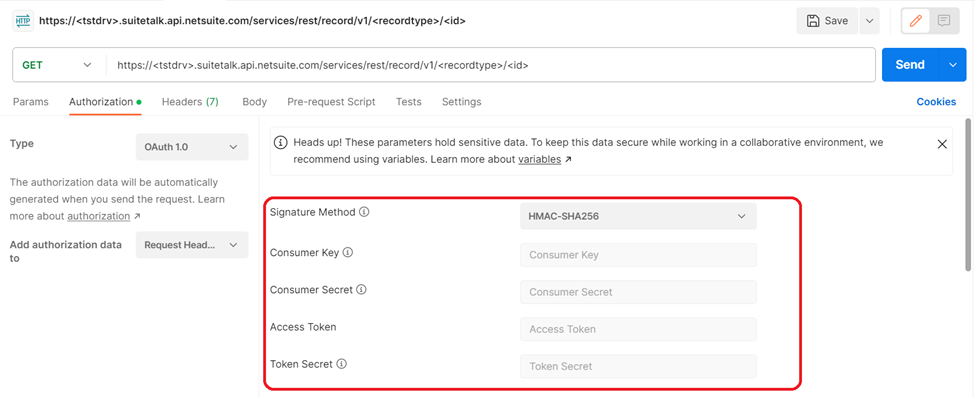Open the Cookies link
Viewport: 975px width, 398px height.
coord(936,102)
